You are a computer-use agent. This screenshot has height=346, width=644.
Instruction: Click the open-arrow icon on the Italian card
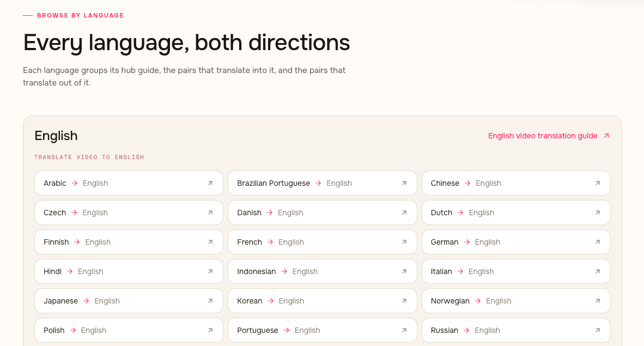[598, 271]
